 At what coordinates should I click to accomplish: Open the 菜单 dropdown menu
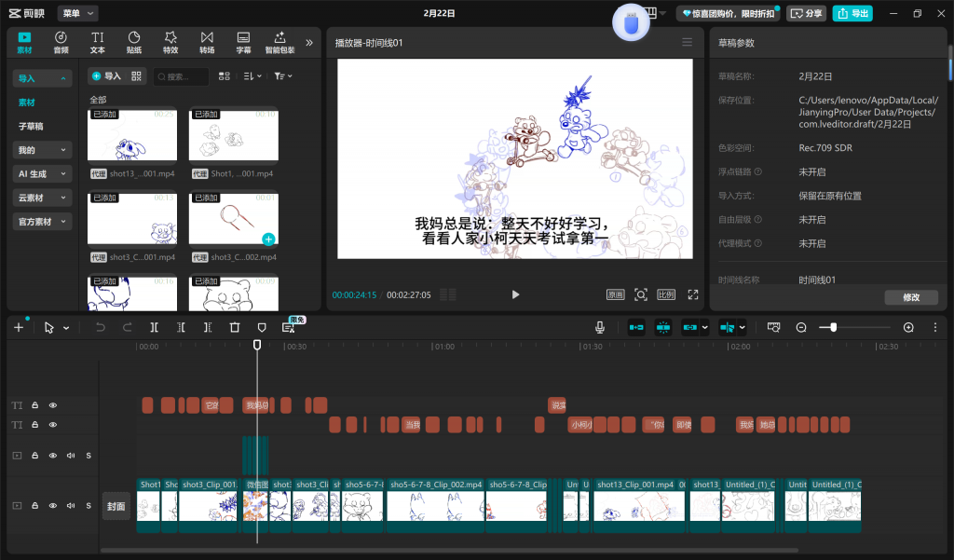point(77,13)
